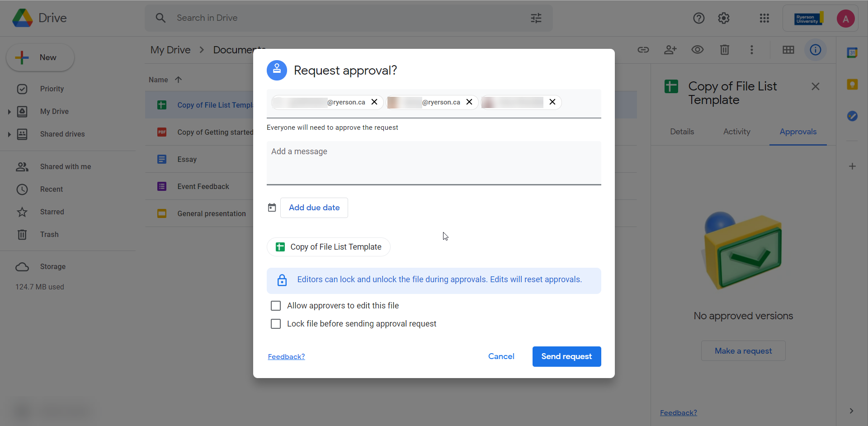Open the More actions three-dot menu

[x=751, y=50]
